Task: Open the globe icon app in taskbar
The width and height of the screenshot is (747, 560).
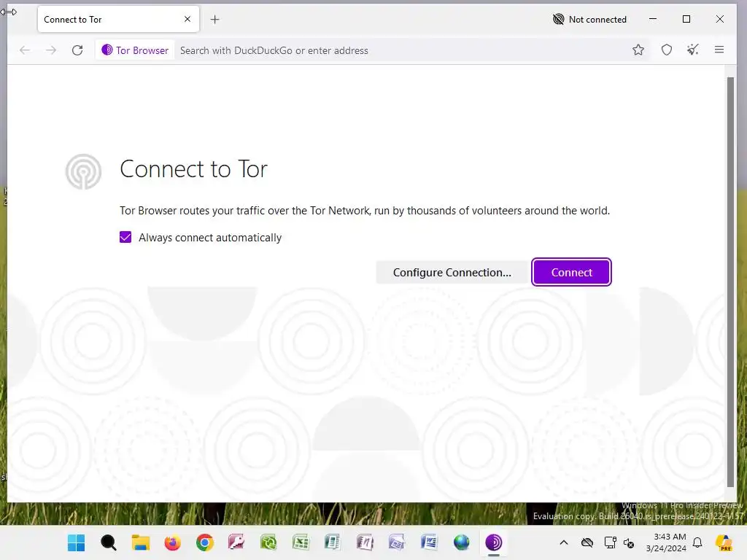Action: click(461, 542)
